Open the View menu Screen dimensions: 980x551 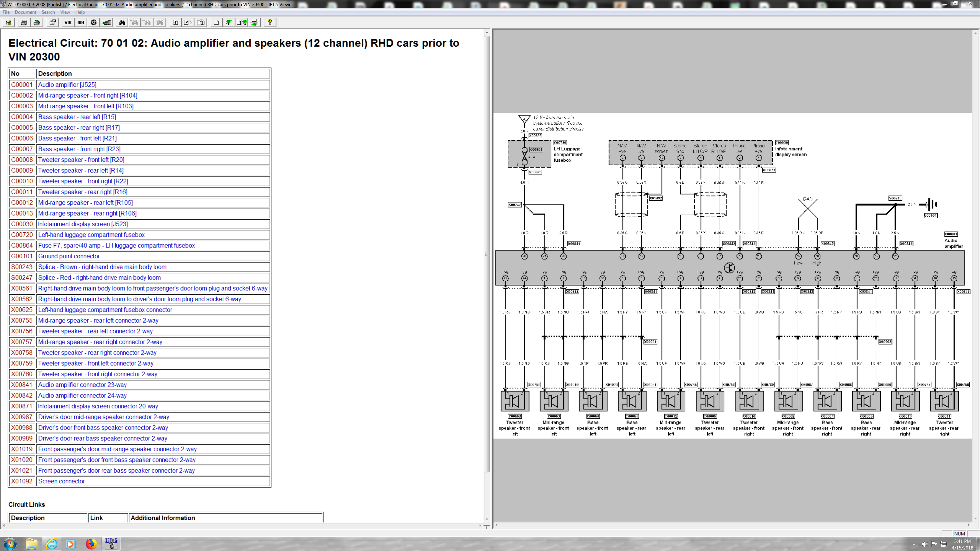[x=65, y=12]
